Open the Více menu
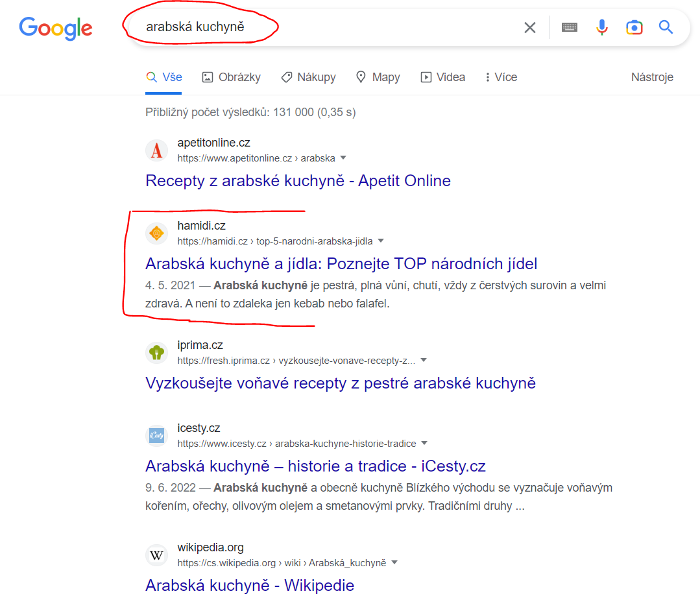This screenshot has width=700, height=598. click(501, 77)
